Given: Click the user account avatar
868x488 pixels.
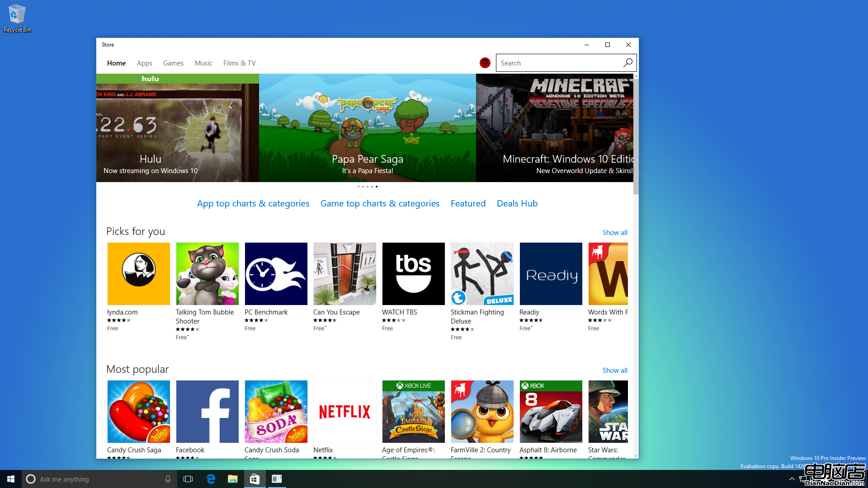Looking at the screenshot, I should [x=485, y=63].
